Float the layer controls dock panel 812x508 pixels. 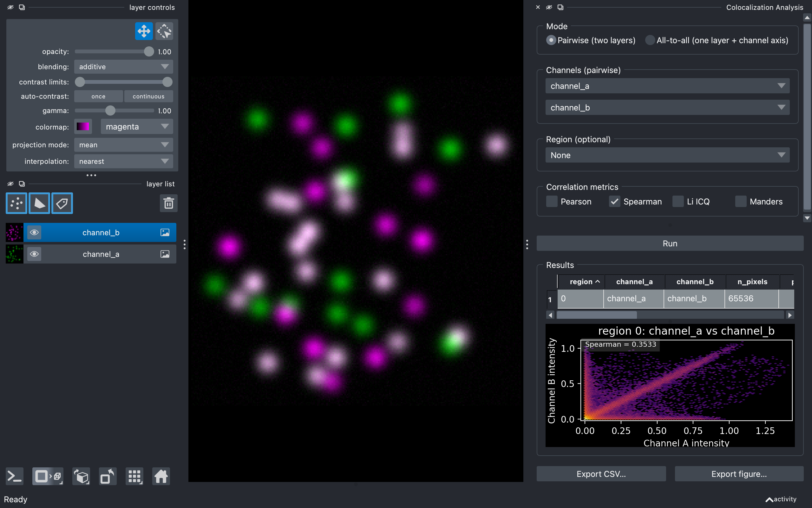coord(22,7)
